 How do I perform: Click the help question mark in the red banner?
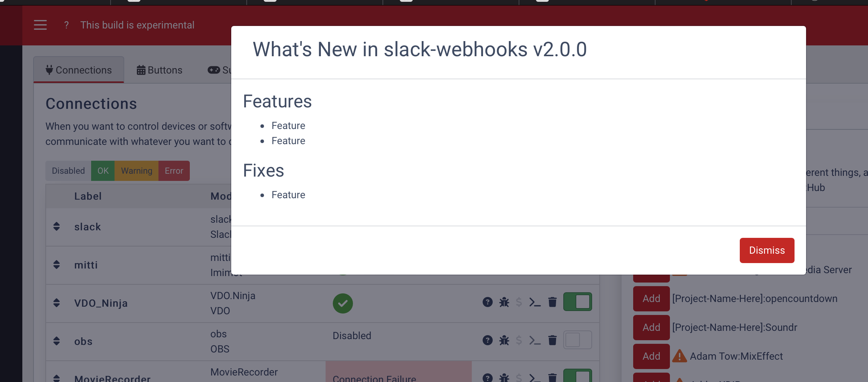(66, 25)
